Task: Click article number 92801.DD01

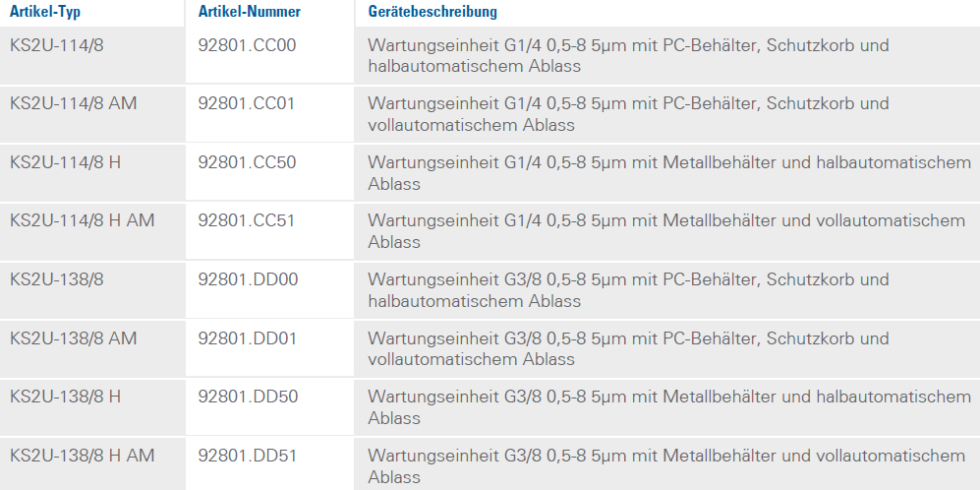Action: tap(248, 338)
